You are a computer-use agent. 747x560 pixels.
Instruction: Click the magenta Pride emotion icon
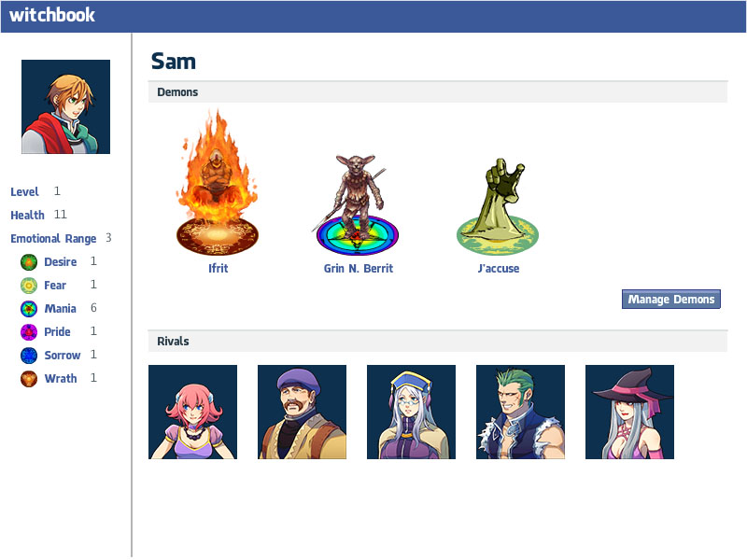click(x=29, y=332)
